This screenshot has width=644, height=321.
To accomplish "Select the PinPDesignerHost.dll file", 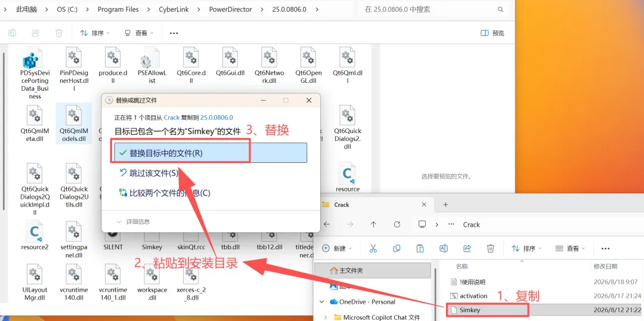I will point(74,69).
